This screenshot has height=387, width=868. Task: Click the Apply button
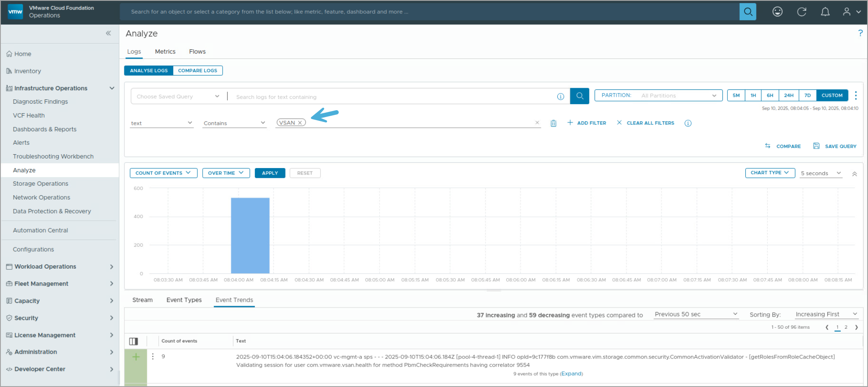(270, 173)
